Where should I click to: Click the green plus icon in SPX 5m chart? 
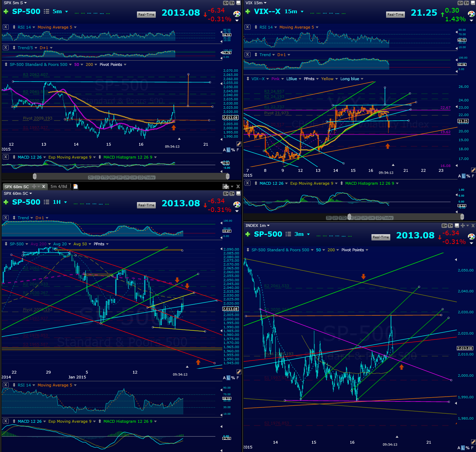pyautogui.click(x=6, y=12)
